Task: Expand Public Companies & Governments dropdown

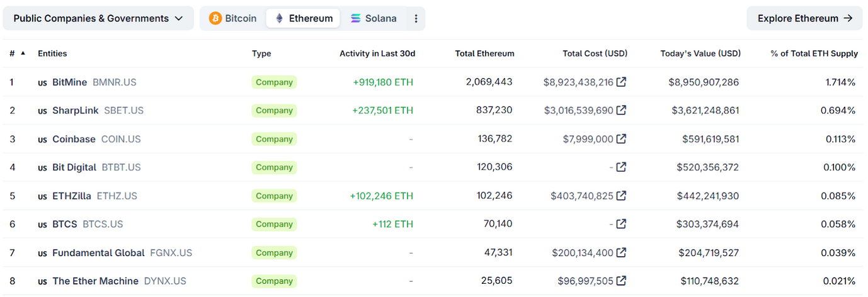Action: click(98, 18)
